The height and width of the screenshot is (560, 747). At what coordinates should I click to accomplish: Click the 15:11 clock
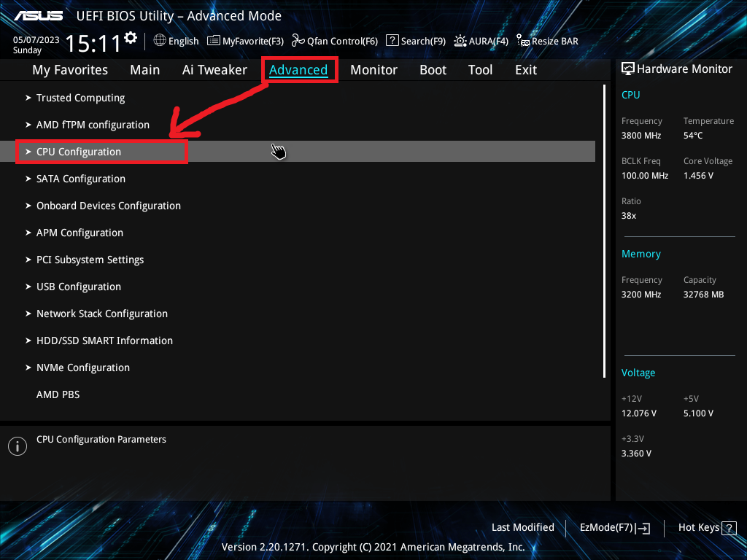pos(93,43)
